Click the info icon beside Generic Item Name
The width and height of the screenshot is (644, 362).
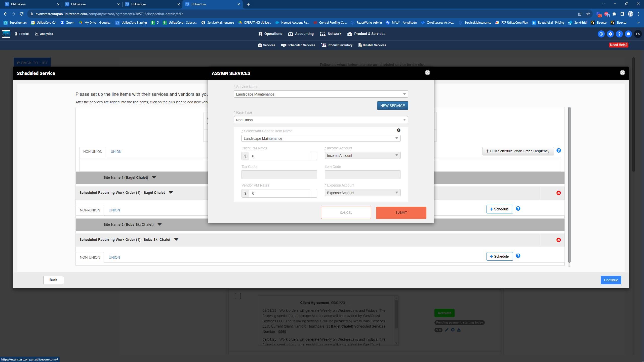click(x=398, y=130)
